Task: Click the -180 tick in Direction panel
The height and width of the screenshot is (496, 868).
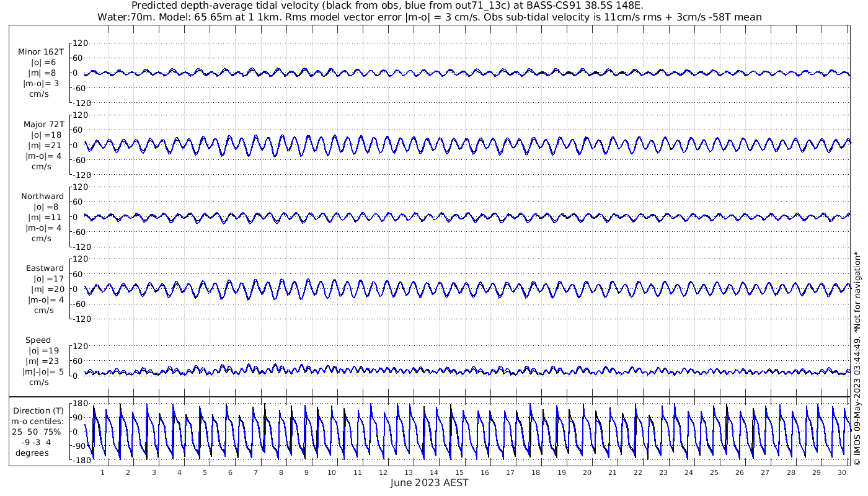Action: point(77,461)
